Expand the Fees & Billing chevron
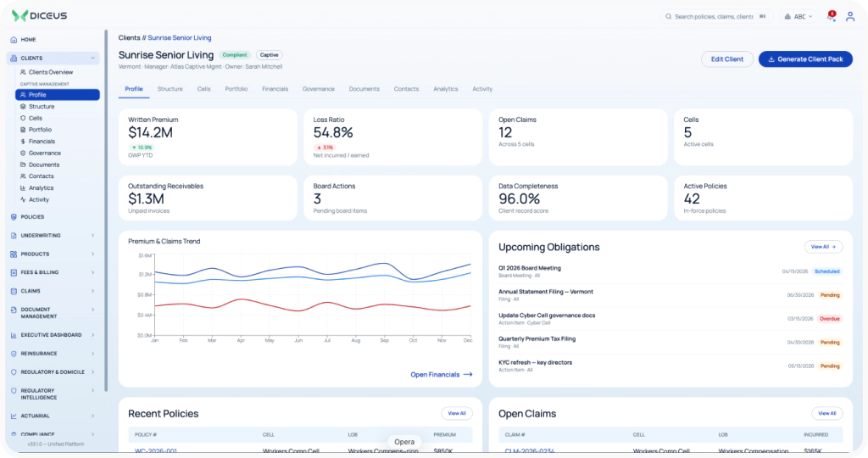Screen dimensions: 868x458 point(92,272)
